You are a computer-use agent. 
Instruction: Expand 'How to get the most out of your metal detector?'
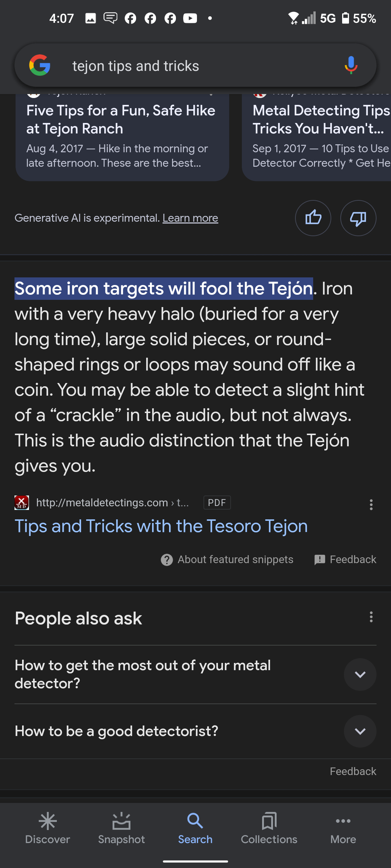195,675
